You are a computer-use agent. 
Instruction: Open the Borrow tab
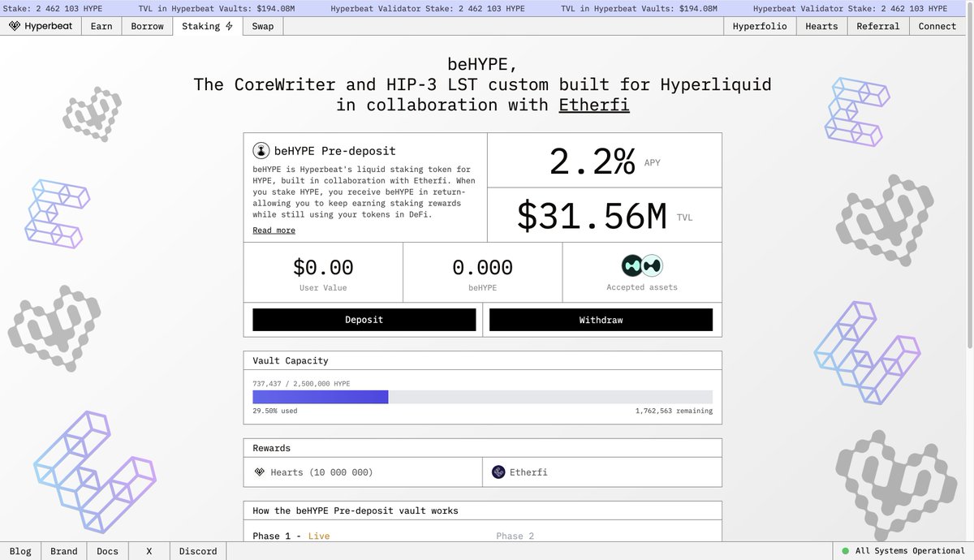tap(147, 26)
